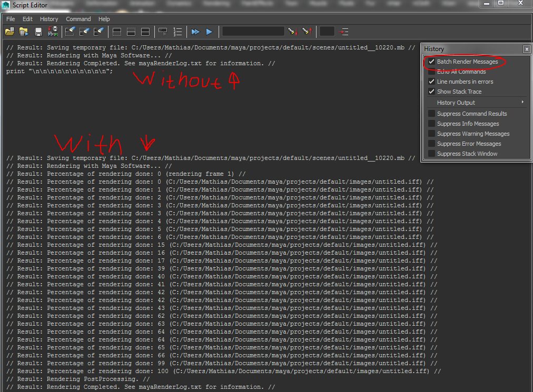
Task: Click the Open Script folder icon
Action: pos(10,32)
